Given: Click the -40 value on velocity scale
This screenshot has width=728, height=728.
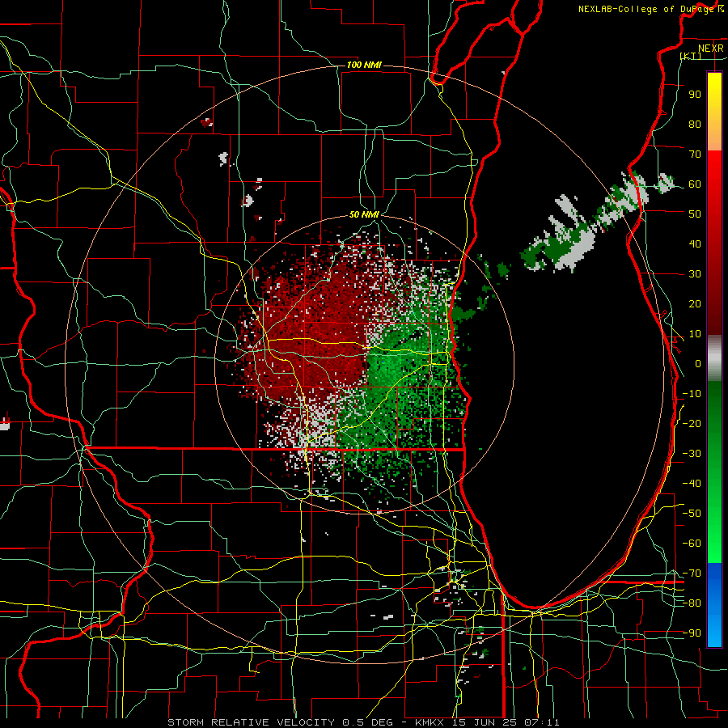Looking at the screenshot, I should [692, 484].
